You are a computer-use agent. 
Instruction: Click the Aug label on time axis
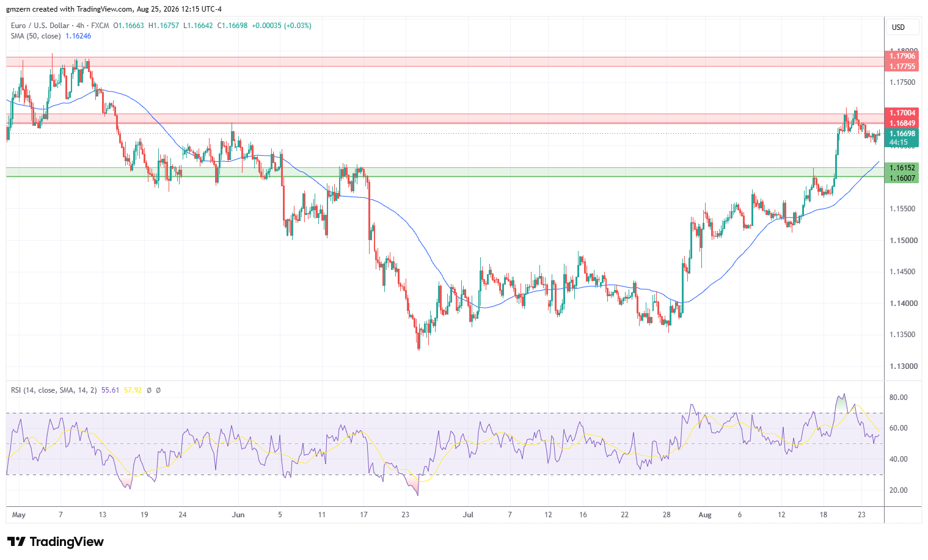pos(705,515)
